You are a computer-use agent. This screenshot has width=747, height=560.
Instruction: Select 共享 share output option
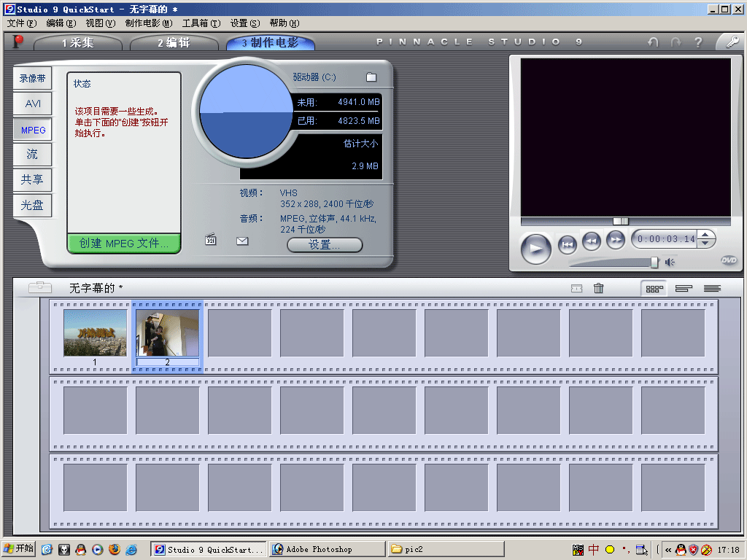point(32,179)
